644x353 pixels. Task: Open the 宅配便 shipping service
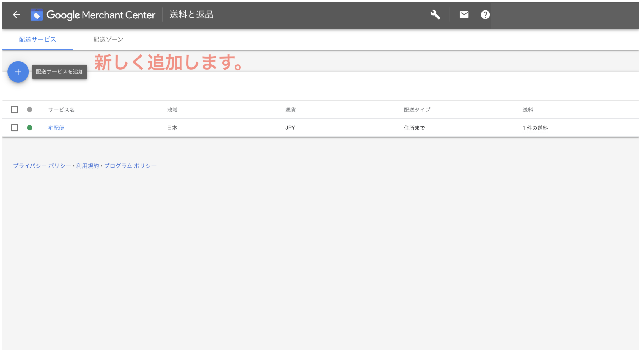[56, 128]
